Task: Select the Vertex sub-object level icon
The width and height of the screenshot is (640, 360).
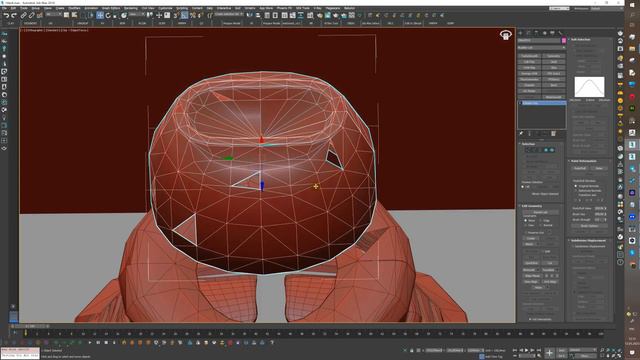Action: [x=528, y=150]
